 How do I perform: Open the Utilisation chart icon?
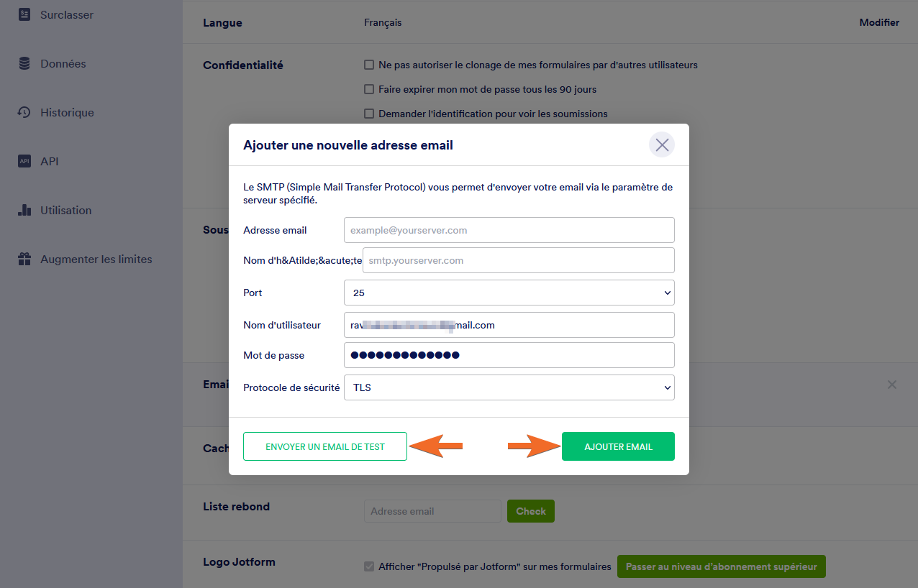pyautogui.click(x=24, y=211)
